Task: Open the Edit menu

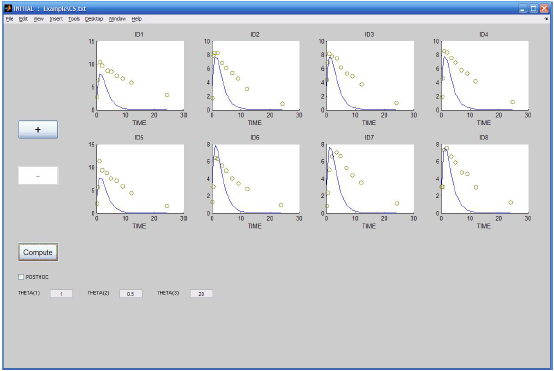Action: tap(23, 19)
